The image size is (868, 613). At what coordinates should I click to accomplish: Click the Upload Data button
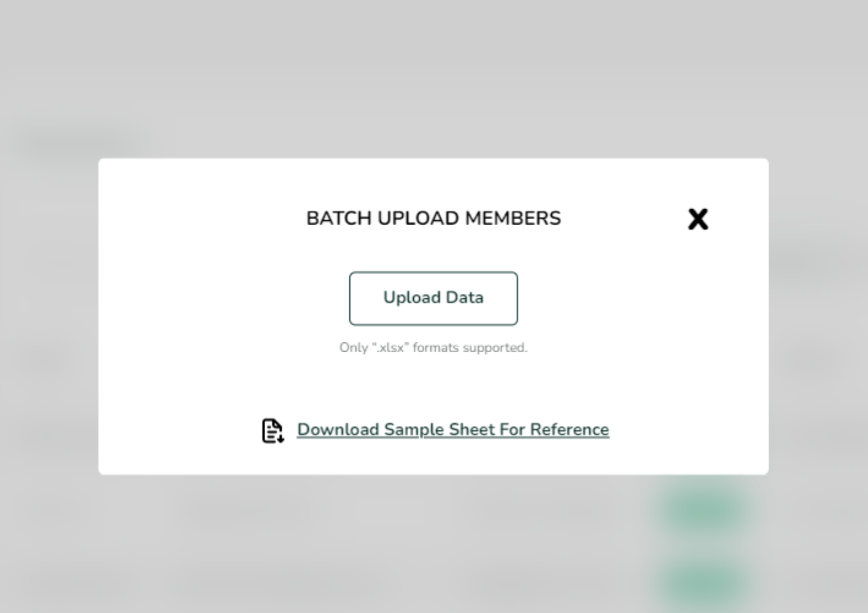point(433,298)
